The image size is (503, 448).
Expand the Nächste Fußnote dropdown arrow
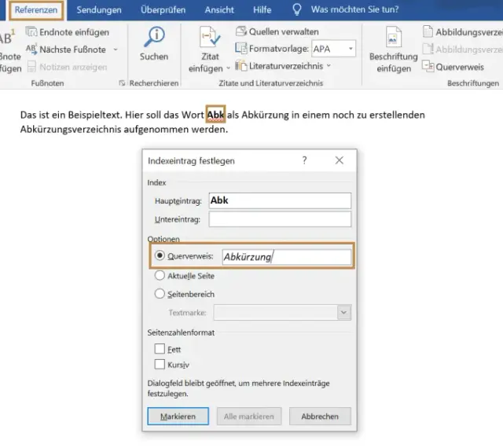point(116,50)
